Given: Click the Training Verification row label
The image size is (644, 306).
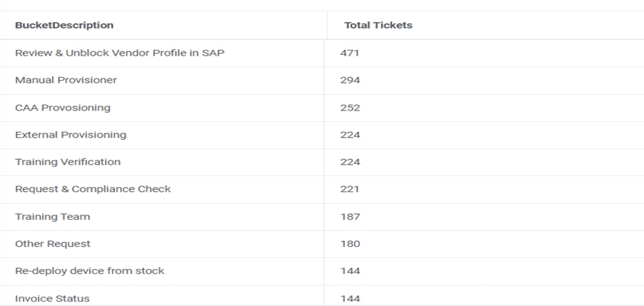Looking at the screenshot, I should 68,162.
